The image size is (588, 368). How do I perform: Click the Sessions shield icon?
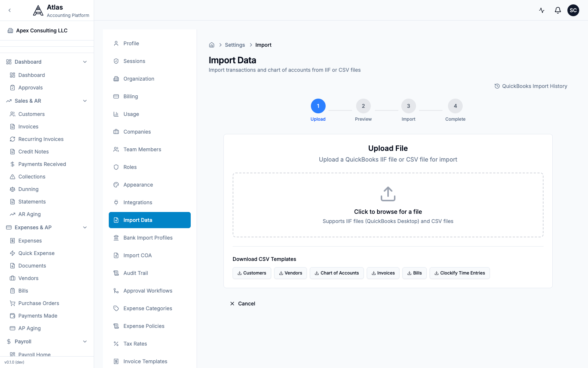coord(116,61)
